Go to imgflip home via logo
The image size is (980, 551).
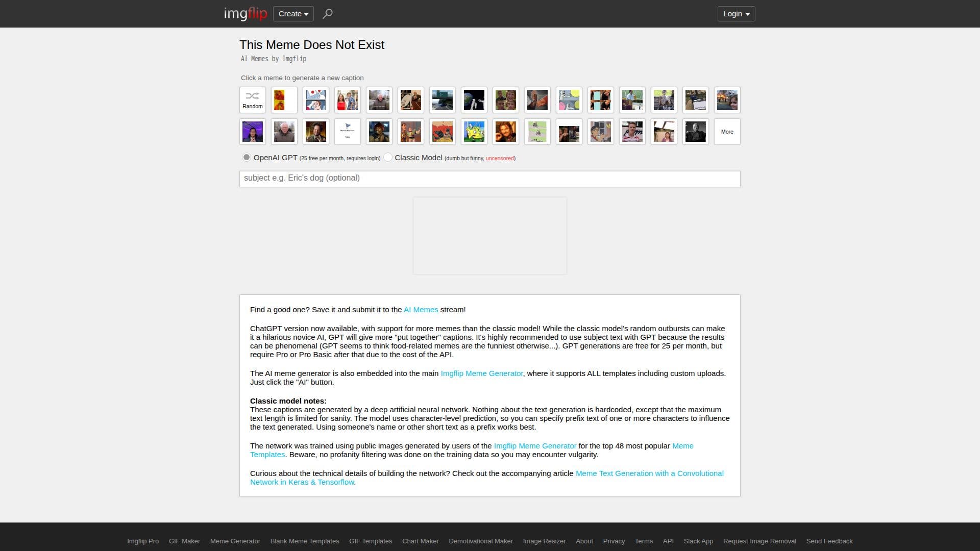[x=246, y=14]
